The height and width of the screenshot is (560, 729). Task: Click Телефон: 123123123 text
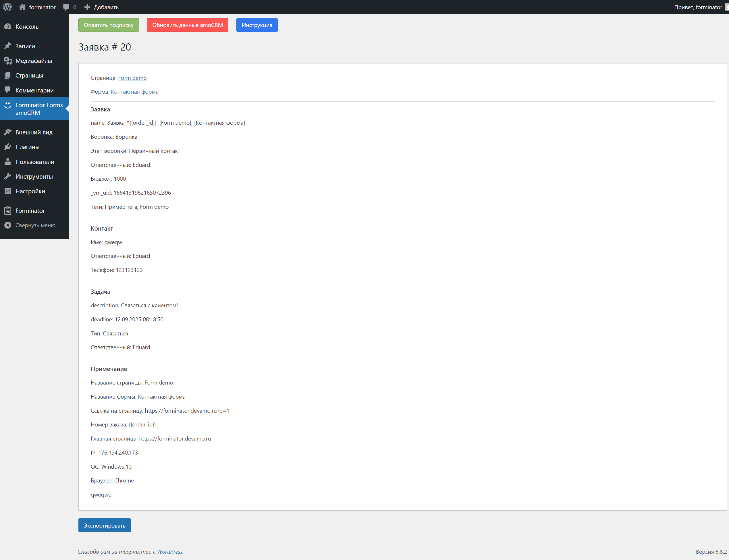pos(117,270)
